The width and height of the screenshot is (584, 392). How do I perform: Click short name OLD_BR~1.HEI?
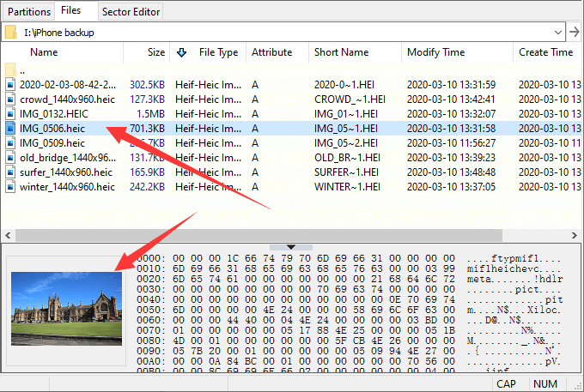point(347,158)
